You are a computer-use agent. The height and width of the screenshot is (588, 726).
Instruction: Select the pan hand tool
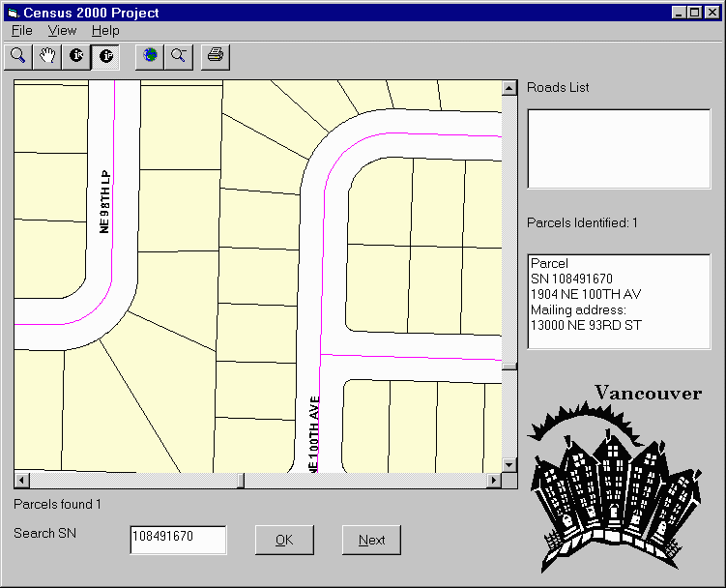coord(46,56)
